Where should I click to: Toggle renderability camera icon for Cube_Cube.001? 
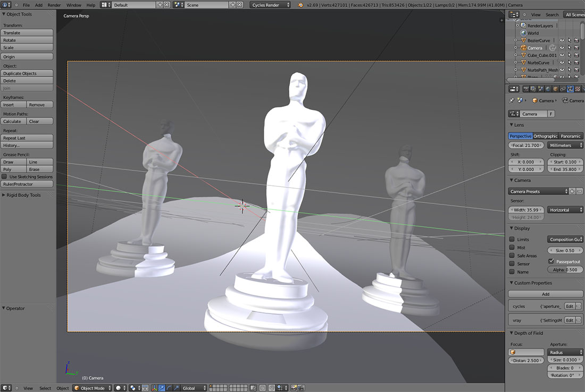pyautogui.click(x=577, y=55)
